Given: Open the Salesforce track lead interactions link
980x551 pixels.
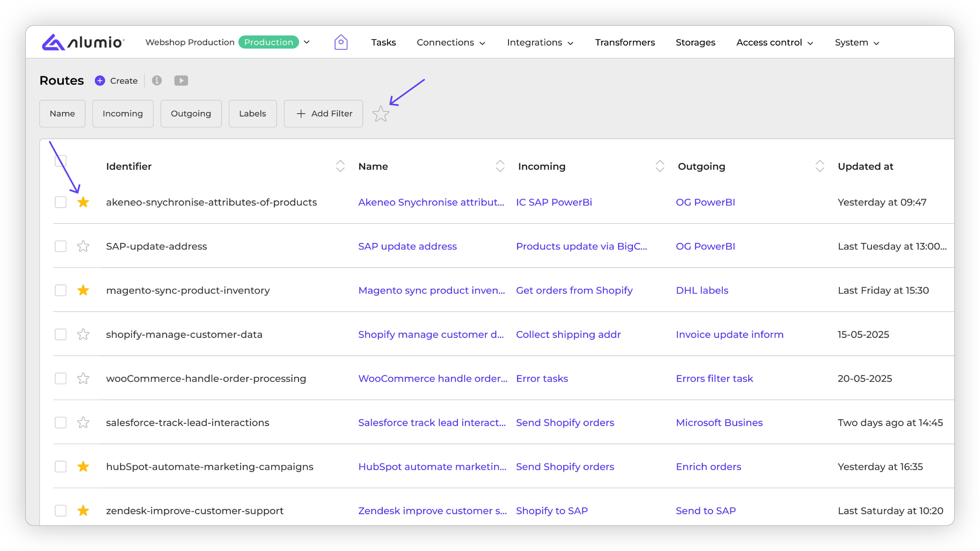Looking at the screenshot, I should pos(432,423).
